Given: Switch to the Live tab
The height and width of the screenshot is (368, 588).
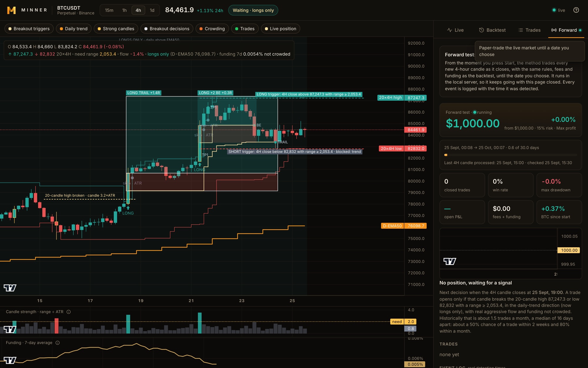Looking at the screenshot, I should coord(455,30).
